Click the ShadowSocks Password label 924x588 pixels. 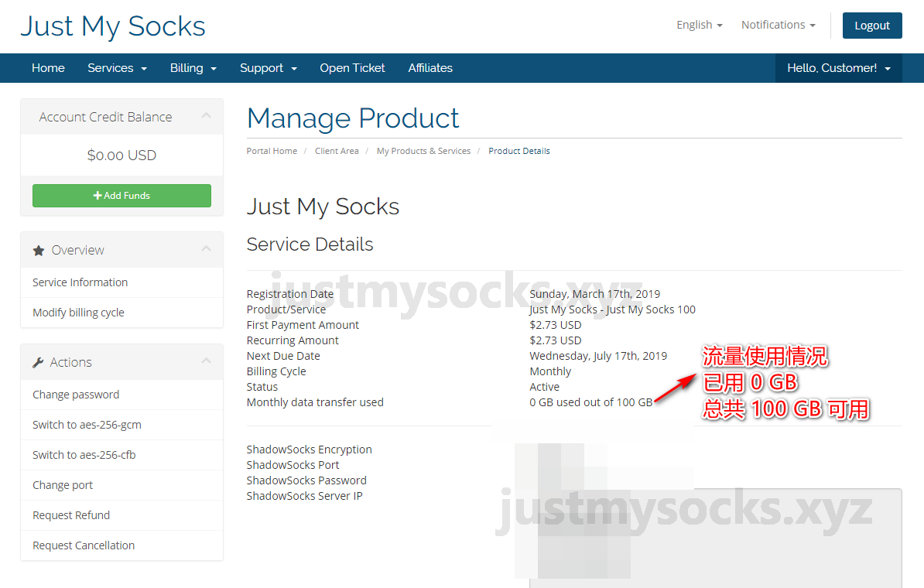(306, 480)
